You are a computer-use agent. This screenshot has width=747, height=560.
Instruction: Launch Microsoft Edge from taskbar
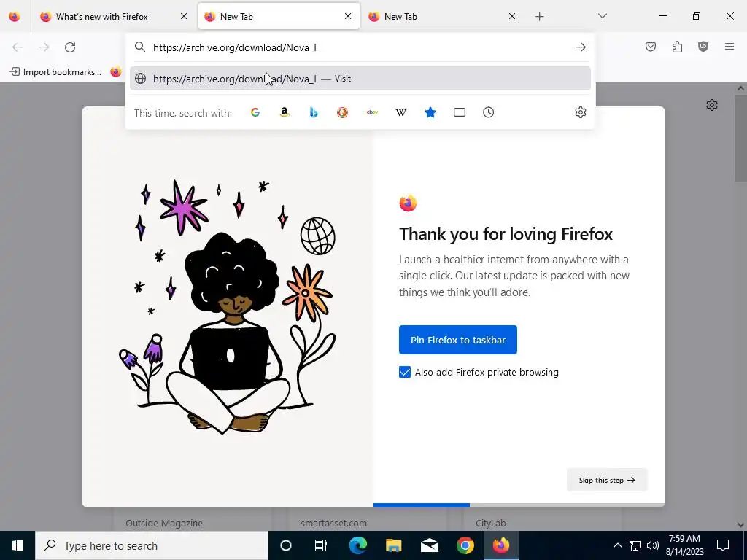pos(357,545)
